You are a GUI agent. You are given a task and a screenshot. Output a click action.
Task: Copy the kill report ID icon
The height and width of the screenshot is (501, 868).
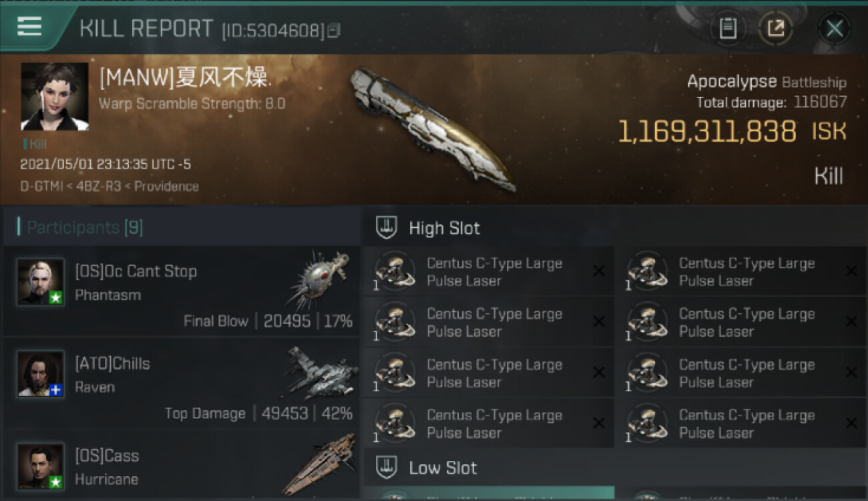tap(334, 30)
